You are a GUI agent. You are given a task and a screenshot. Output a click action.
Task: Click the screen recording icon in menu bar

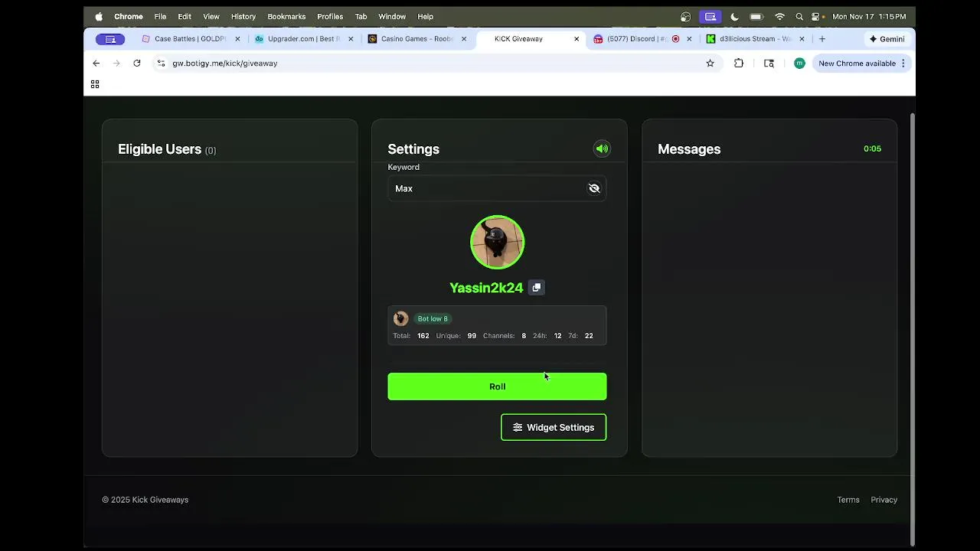(710, 16)
